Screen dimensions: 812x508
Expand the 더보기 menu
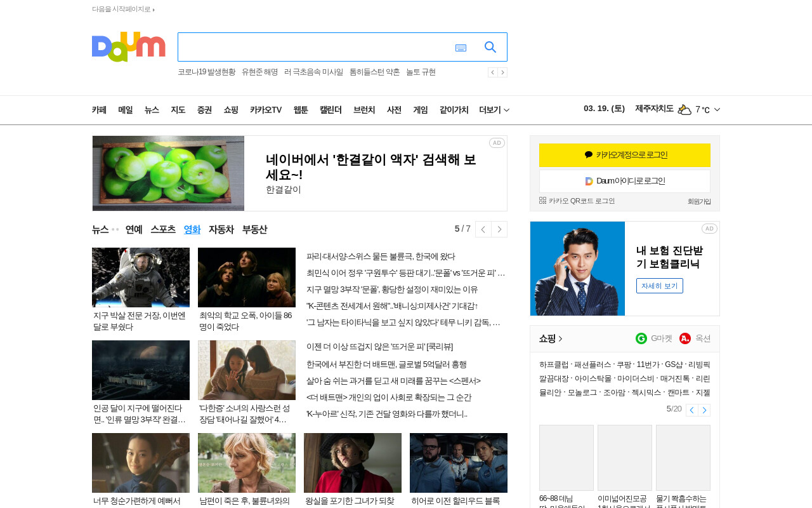click(x=494, y=110)
